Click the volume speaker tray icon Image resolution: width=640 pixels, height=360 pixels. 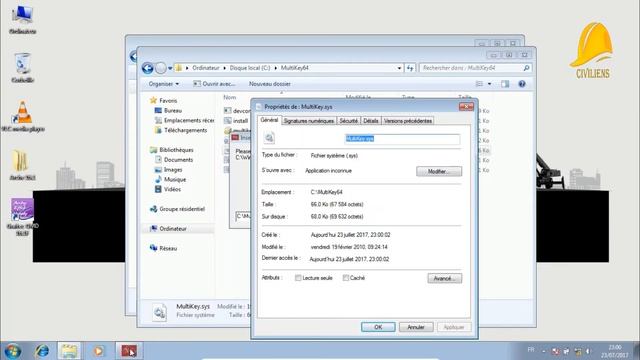[x=588, y=351]
